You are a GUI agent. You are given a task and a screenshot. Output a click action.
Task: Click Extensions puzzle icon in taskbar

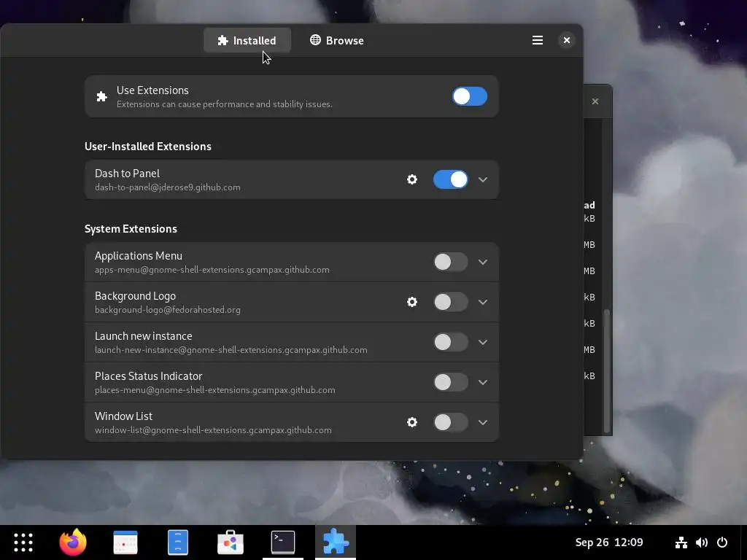coord(336,542)
